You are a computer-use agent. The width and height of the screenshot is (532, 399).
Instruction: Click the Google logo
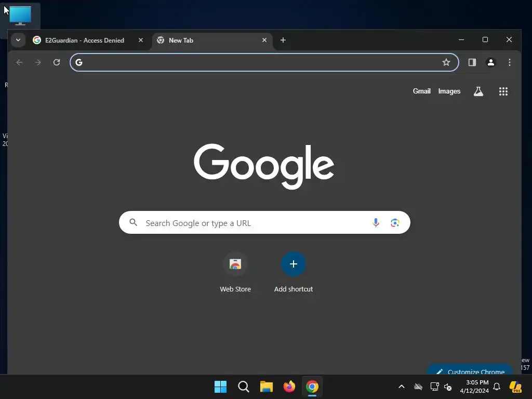coord(264,166)
